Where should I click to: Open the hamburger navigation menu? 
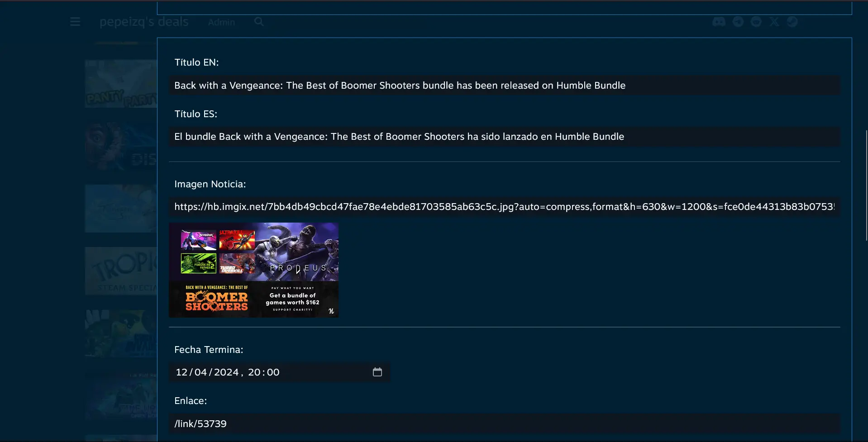(75, 22)
